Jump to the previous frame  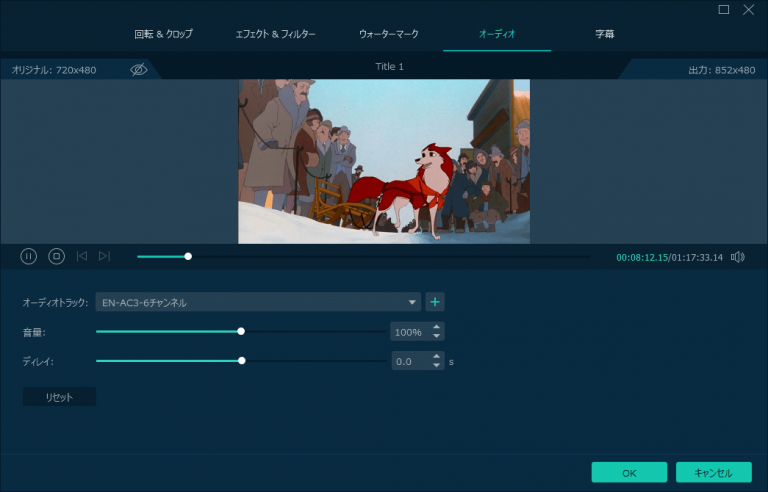[82, 257]
